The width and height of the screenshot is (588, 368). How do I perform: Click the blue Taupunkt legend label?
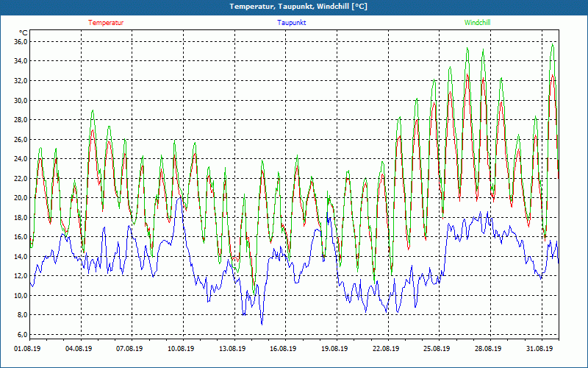(291, 23)
